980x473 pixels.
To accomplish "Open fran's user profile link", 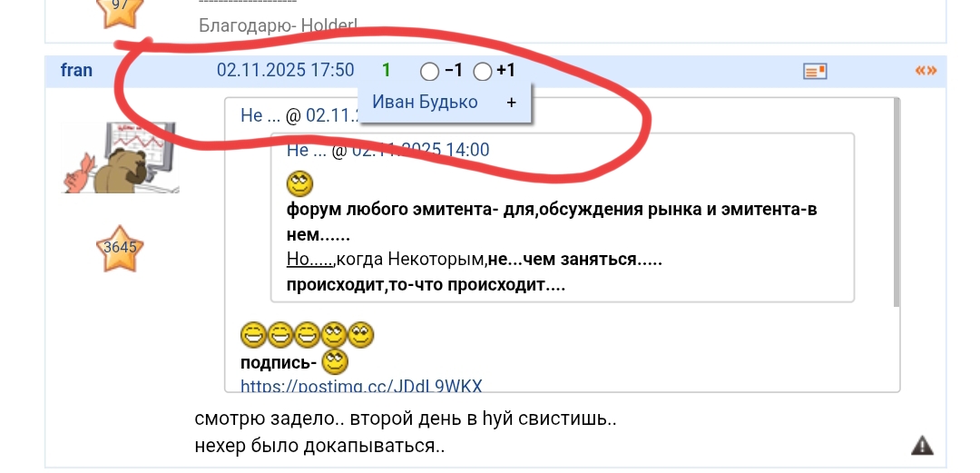I will pyautogui.click(x=76, y=70).
